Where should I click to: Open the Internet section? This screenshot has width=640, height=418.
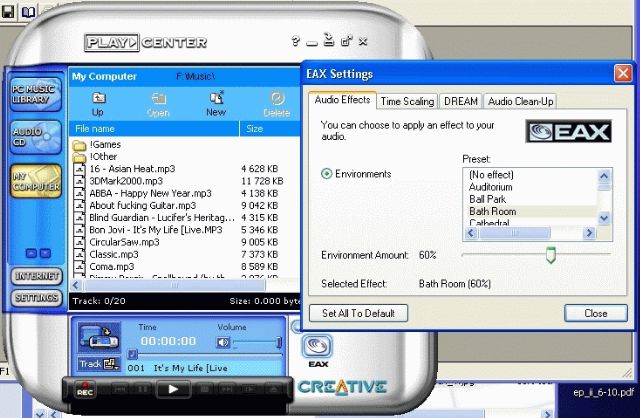click(x=36, y=276)
